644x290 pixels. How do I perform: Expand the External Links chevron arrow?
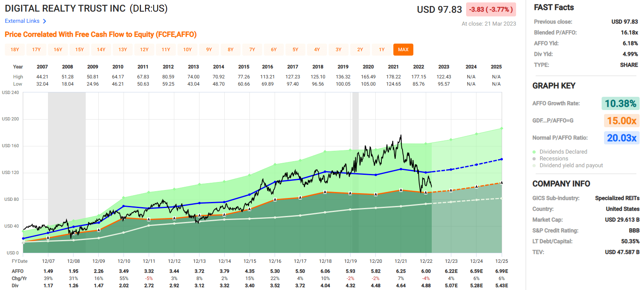click(x=44, y=21)
